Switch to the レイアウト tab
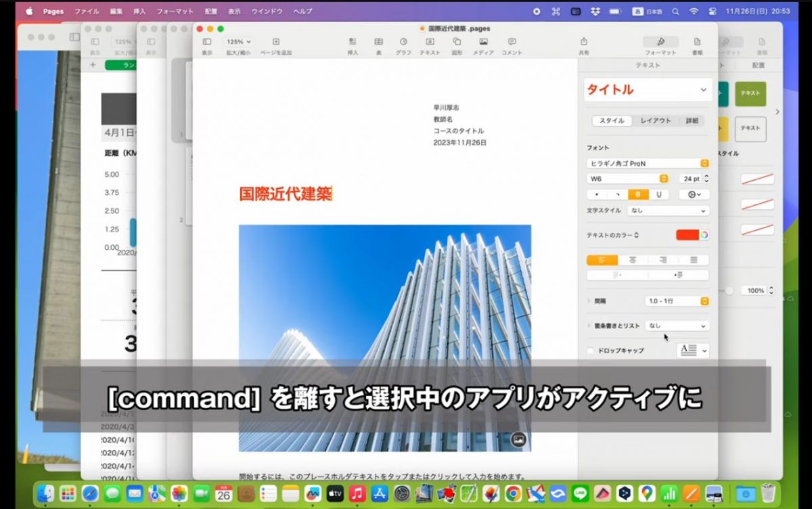The width and height of the screenshot is (812, 509). [x=656, y=120]
